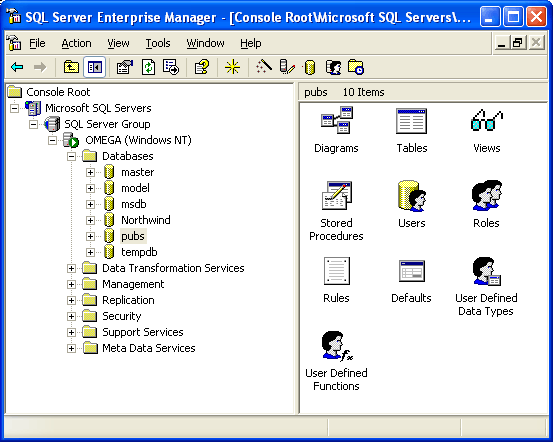Open the File menu
The height and width of the screenshot is (442, 553).
pyautogui.click(x=37, y=43)
